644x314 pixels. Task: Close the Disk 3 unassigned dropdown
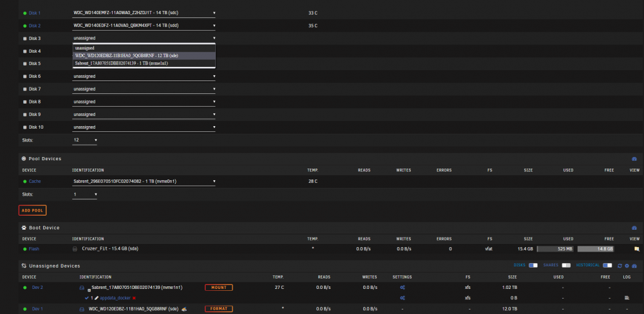(x=144, y=38)
